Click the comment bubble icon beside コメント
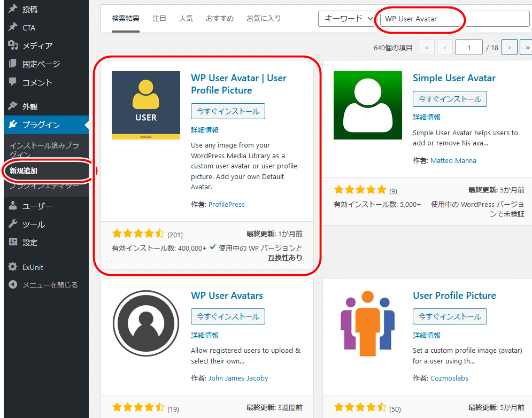Screen dimensions: 532x418 tap(13, 82)
